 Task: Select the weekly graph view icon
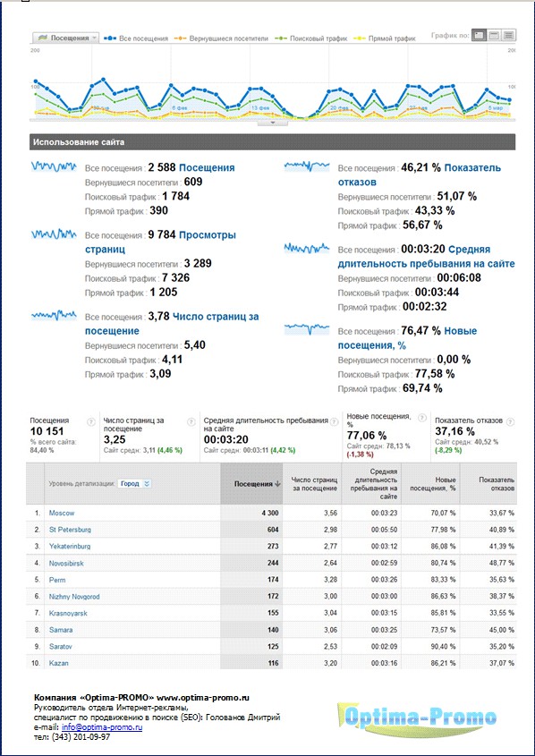pos(494,36)
